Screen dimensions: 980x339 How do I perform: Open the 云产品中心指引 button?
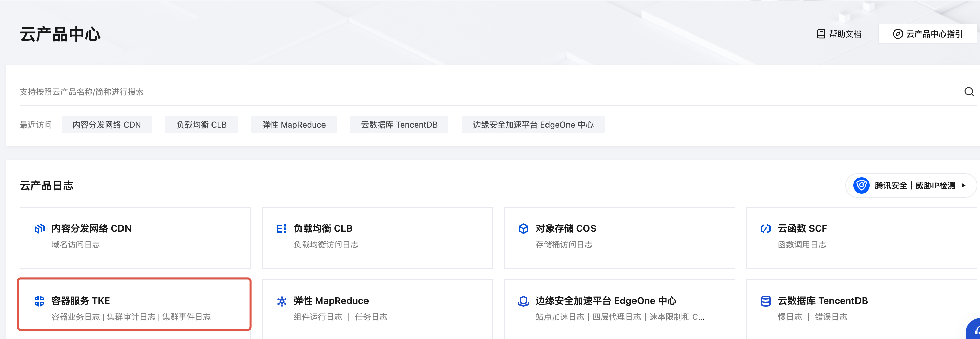coord(928,34)
